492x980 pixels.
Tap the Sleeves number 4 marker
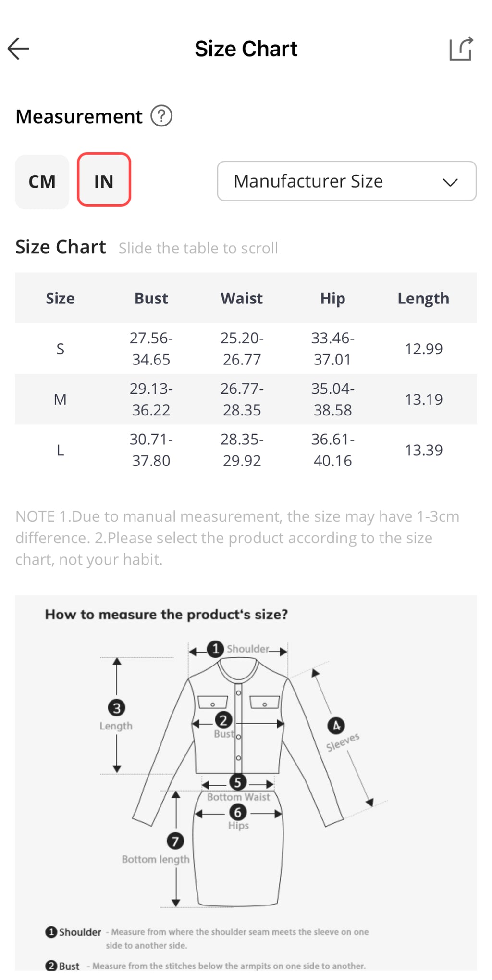point(336,725)
